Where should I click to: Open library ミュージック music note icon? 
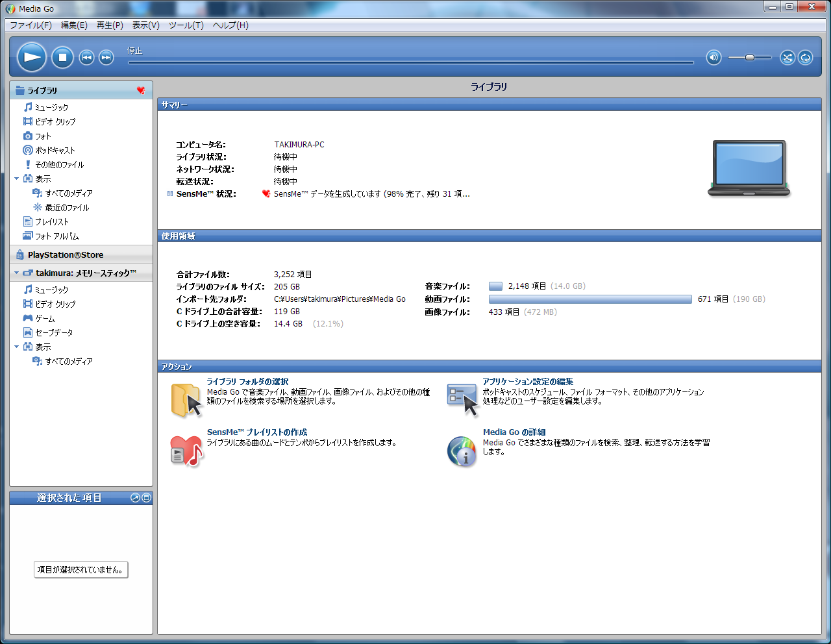coord(28,107)
